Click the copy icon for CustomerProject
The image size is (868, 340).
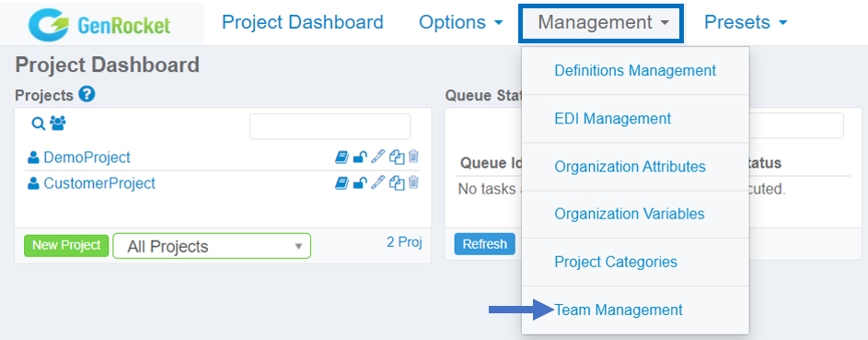(397, 182)
